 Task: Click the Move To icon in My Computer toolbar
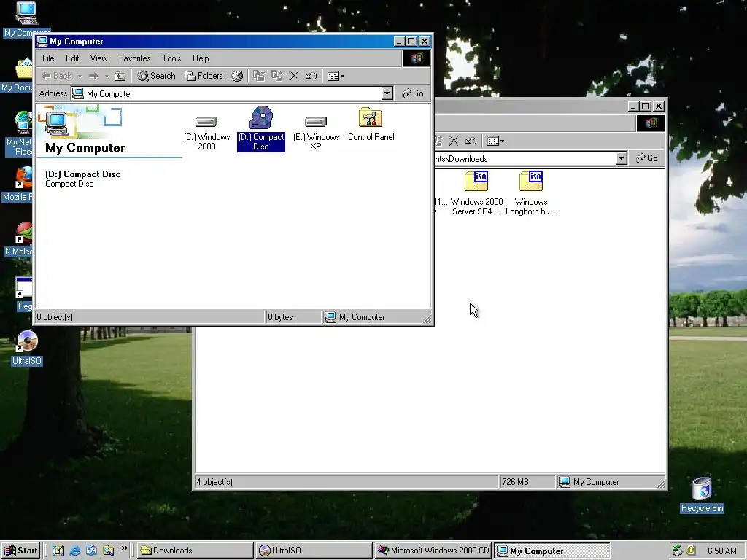click(x=259, y=76)
